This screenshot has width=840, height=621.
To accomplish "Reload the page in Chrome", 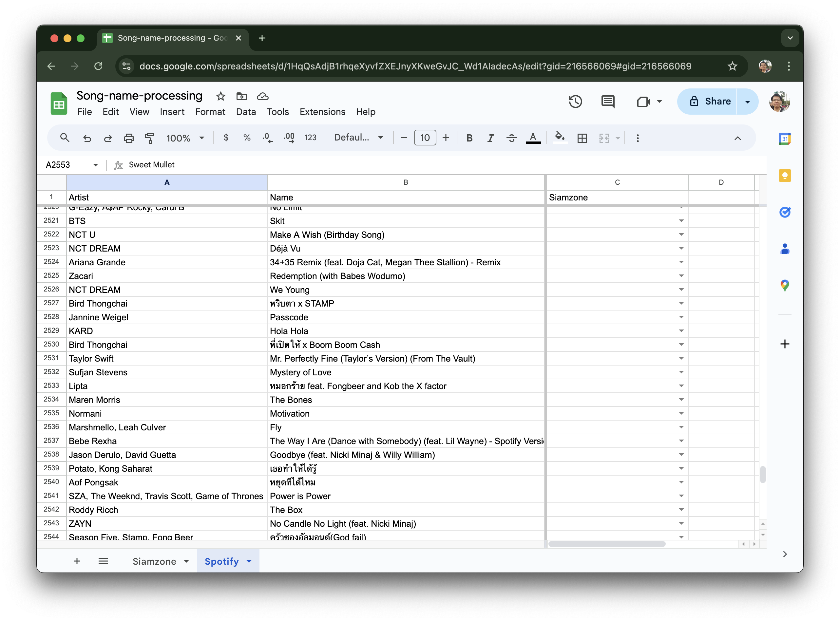I will 98,66.
